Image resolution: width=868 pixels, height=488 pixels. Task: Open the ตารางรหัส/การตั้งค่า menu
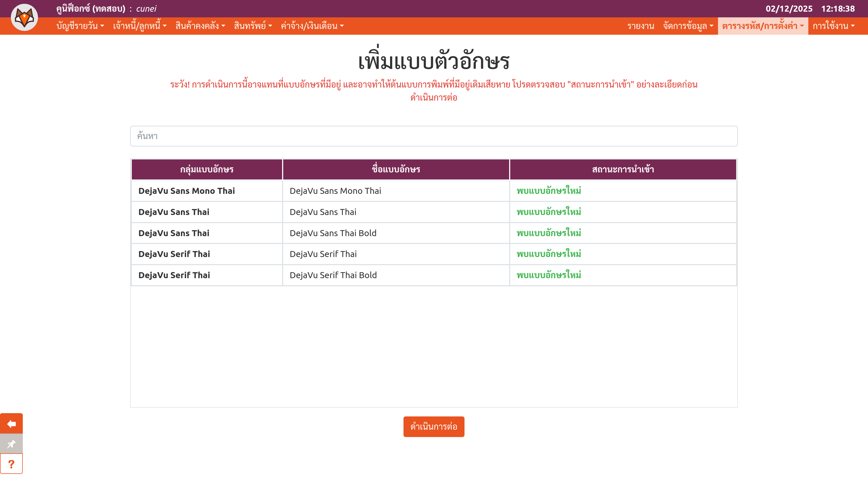(763, 26)
